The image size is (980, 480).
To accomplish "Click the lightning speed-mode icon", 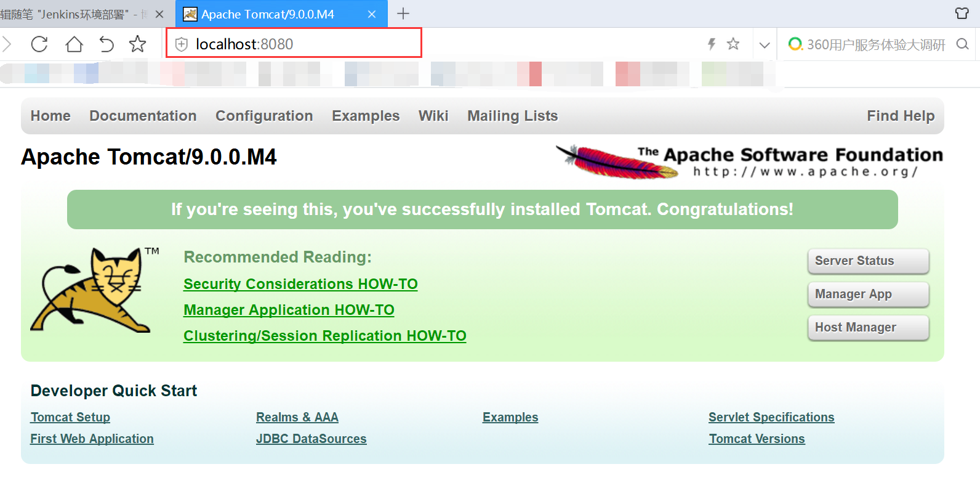I will point(712,44).
